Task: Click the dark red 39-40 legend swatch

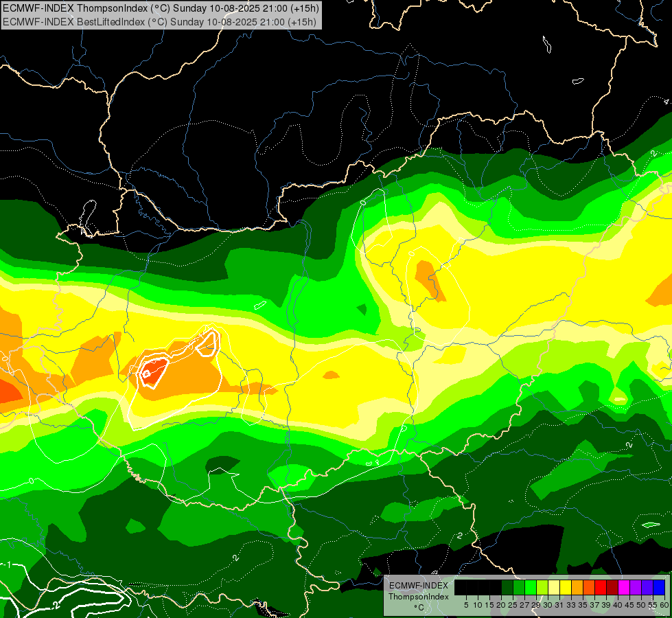Action: (612, 587)
